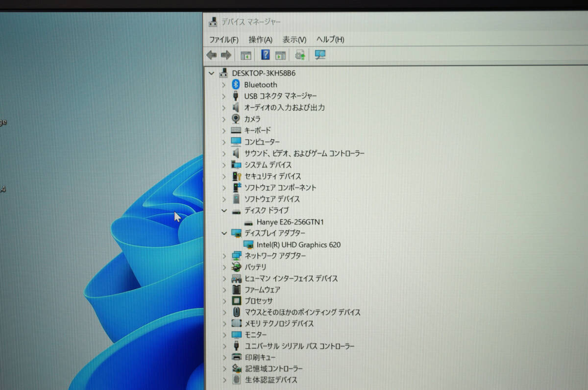Screen dimensions: 588x390
Task: Click the カメラ webcam icon
Action: click(236, 119)
